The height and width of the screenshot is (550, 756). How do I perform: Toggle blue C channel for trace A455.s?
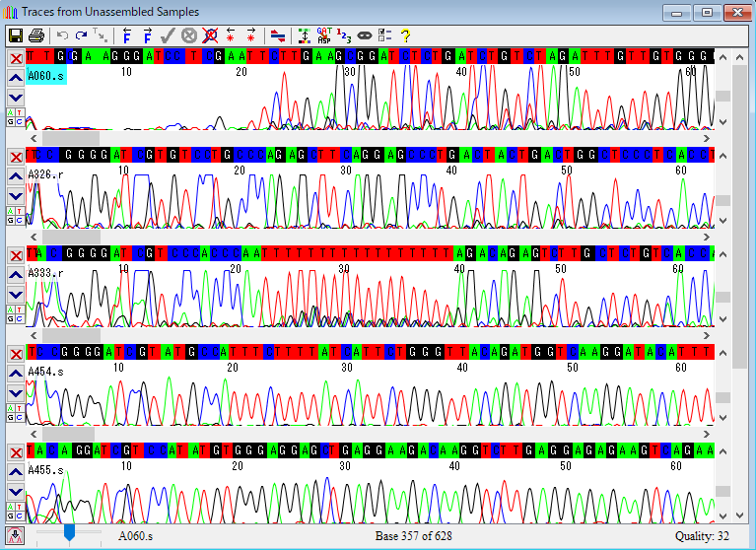(x=20, y=516)
